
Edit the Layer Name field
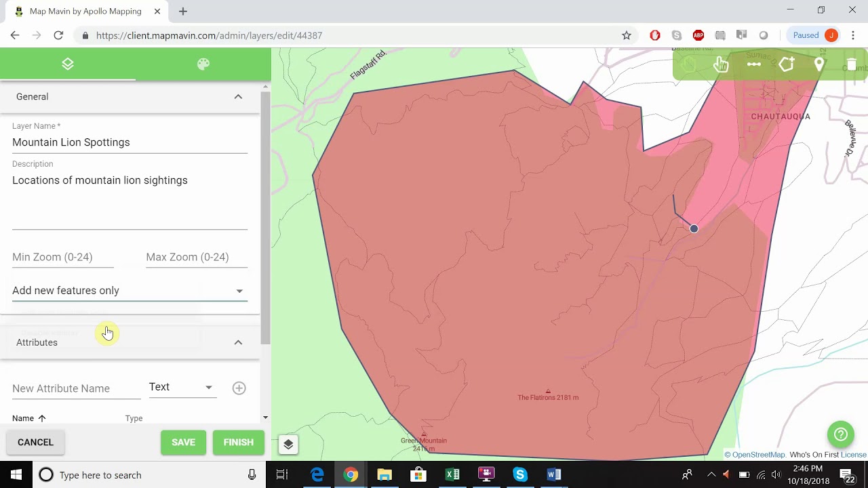click(x=130, y=142)
